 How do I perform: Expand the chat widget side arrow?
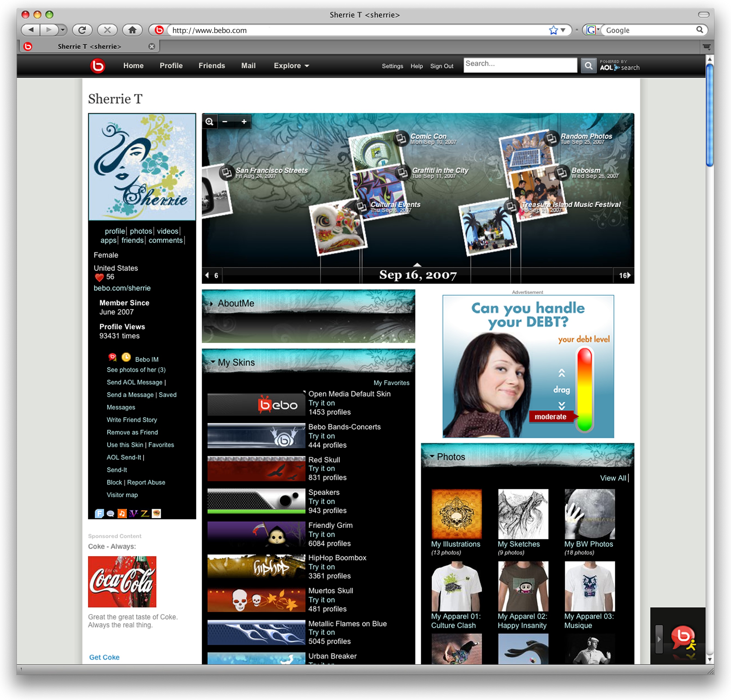coord(659,639)
